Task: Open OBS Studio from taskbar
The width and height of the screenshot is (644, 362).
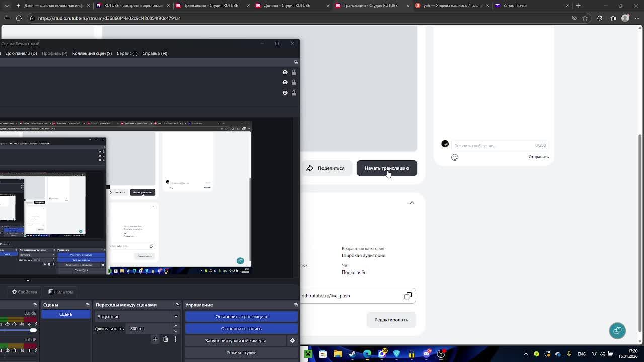Action: click(x=441, y=354)
